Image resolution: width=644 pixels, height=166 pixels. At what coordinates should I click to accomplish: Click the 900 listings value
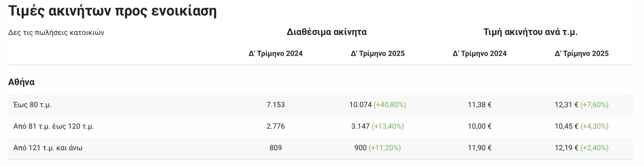360,148
